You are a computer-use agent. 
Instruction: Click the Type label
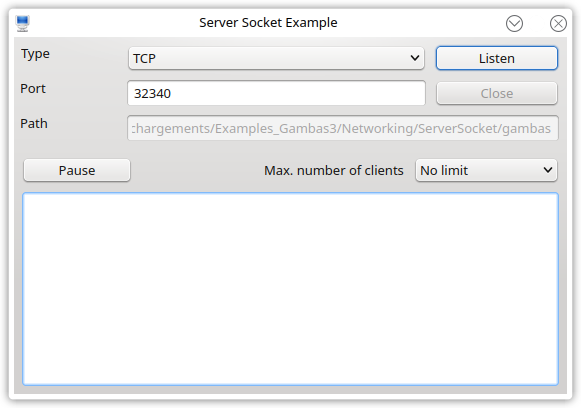pos(35,54)
